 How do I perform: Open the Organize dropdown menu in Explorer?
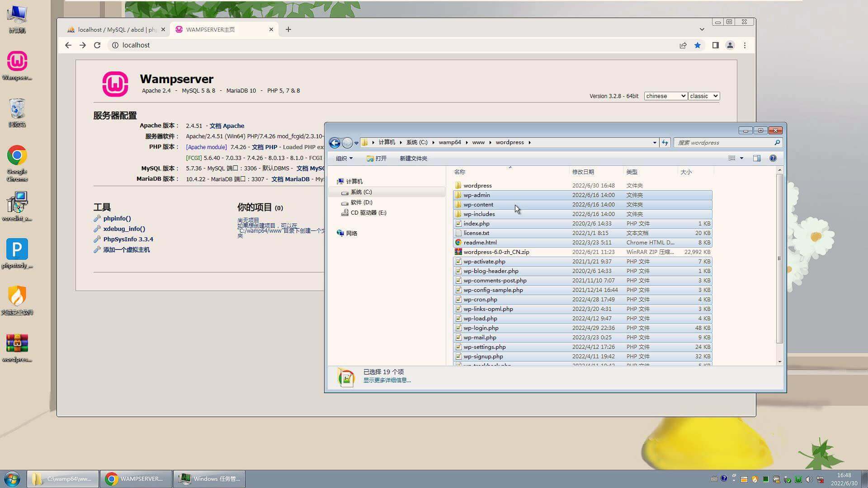pyautogui.click(x=344, y=158)
